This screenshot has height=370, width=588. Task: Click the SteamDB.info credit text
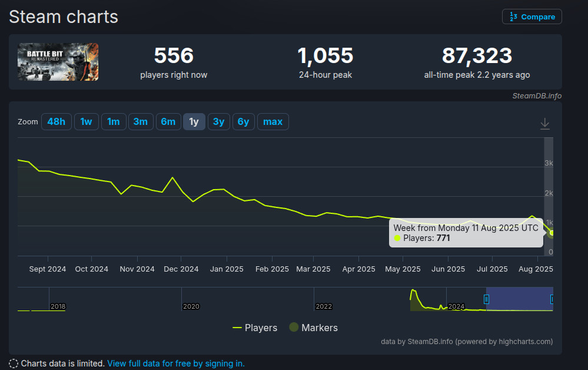click(537, 95)
